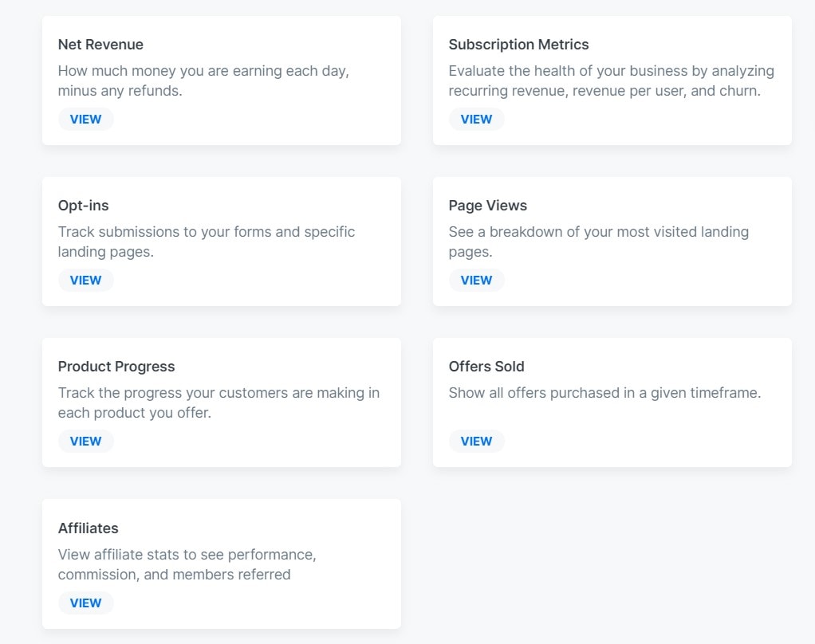Image resolution: width=815 pixels, height=644 pixels.
Task: Open Affiliates report using VIEW button
Action: (85, 603)
